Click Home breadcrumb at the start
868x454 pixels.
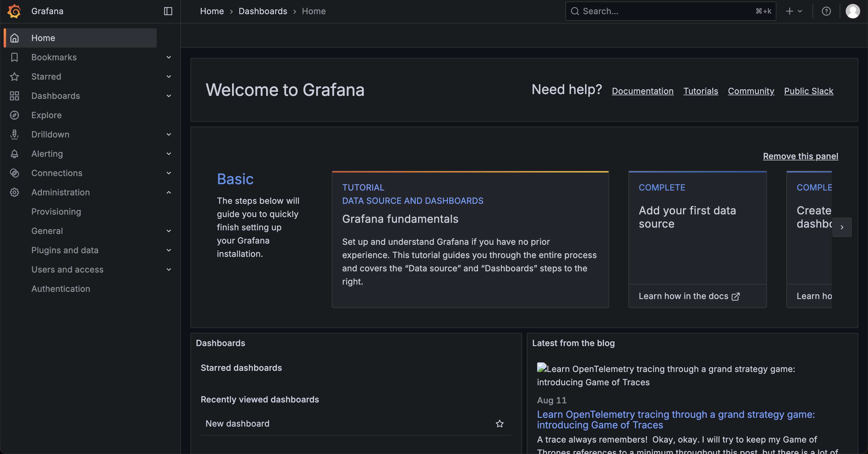pyautogui.click(x=212, y=11)
